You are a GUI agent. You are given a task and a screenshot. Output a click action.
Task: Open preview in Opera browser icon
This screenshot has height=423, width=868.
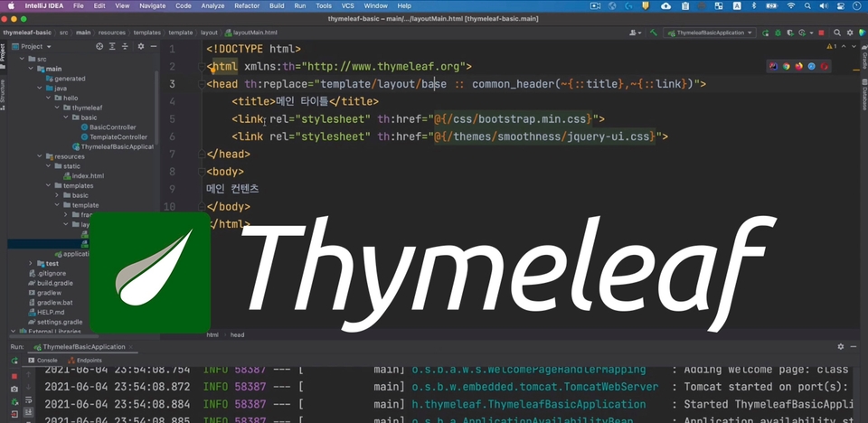825,67
